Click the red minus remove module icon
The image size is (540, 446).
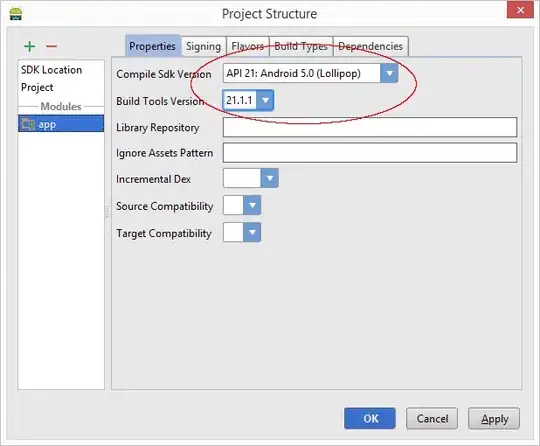pyautogui.click(x=51, y=46)
